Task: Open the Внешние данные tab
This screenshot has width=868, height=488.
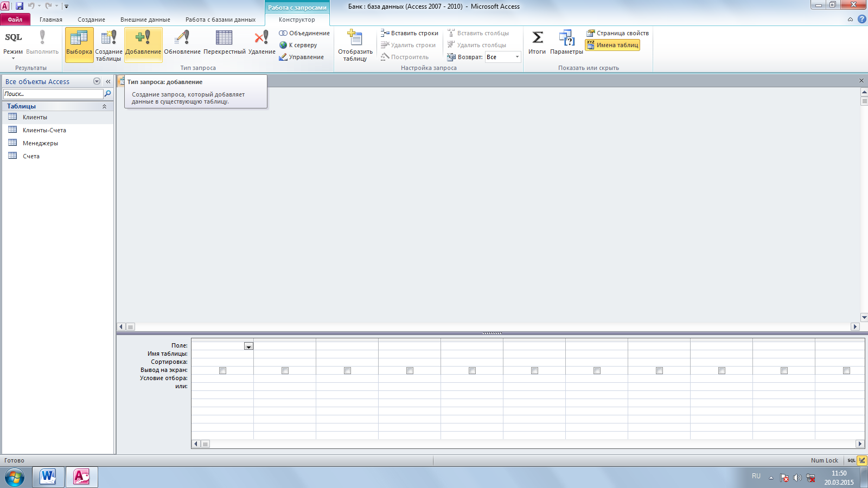Action: pos(145,20)
